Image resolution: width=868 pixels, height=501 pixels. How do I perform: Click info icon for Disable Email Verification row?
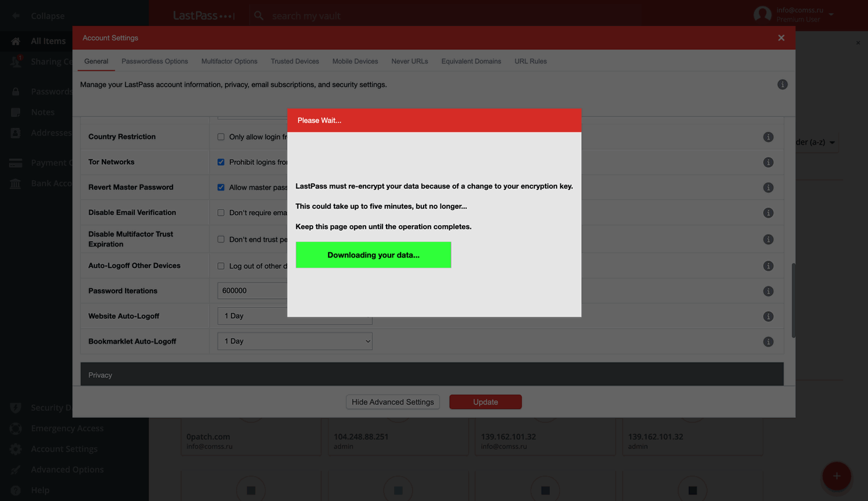[768, 213]
